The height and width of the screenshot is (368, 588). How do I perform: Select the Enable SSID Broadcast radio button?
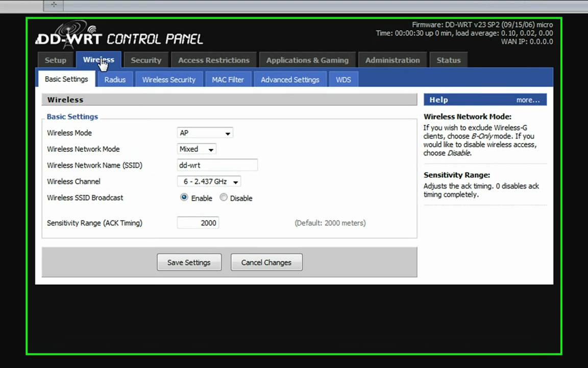point(184,197)
